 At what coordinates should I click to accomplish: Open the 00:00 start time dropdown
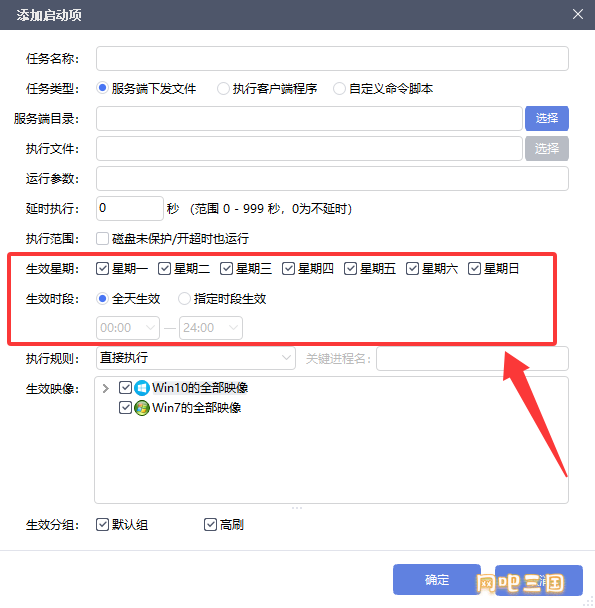128,328
